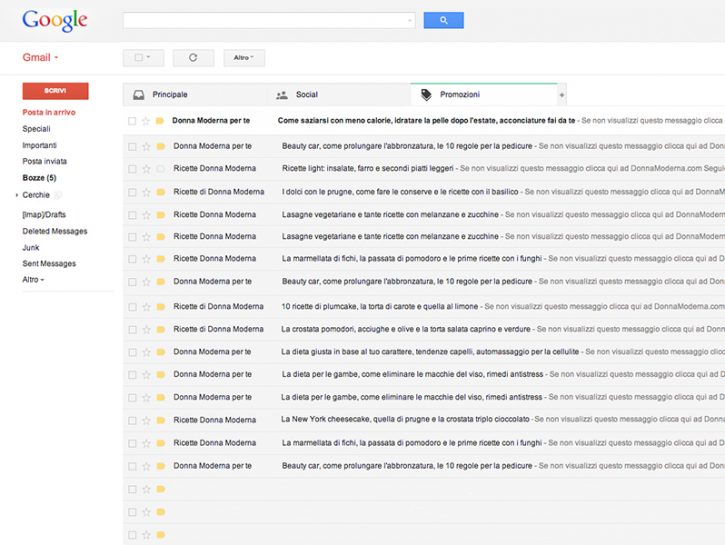Open 'Come saziarsi con meno calorie' email subject
The width and height of the screenshot is (725, 545).
click(426, 121)
